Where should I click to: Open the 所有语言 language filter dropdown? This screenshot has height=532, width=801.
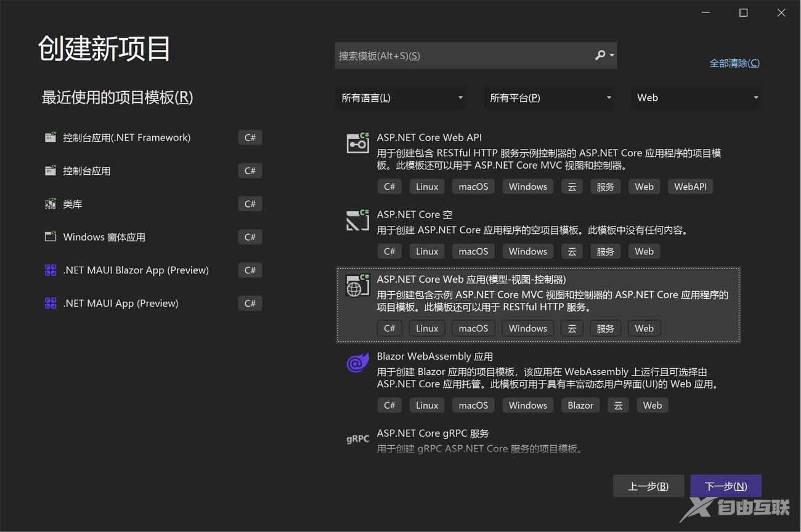(401, 98)
